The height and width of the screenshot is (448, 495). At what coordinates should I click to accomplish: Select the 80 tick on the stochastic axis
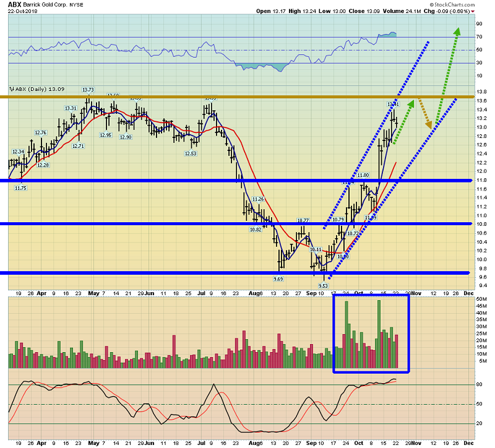pyautogui.click(x=479, y=384)
